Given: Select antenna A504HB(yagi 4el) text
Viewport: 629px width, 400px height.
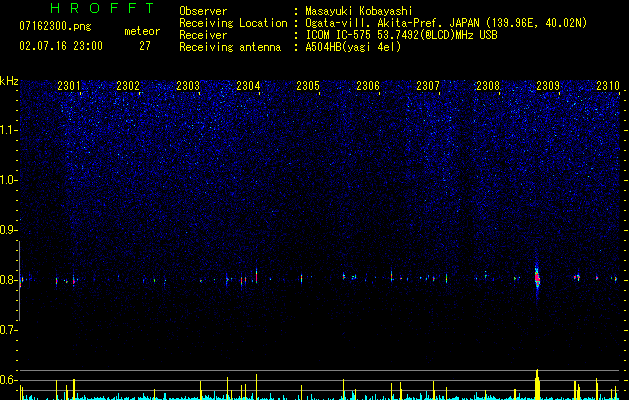Looking at the screenshot, I should pyautogui.click(x=353, y=47).
